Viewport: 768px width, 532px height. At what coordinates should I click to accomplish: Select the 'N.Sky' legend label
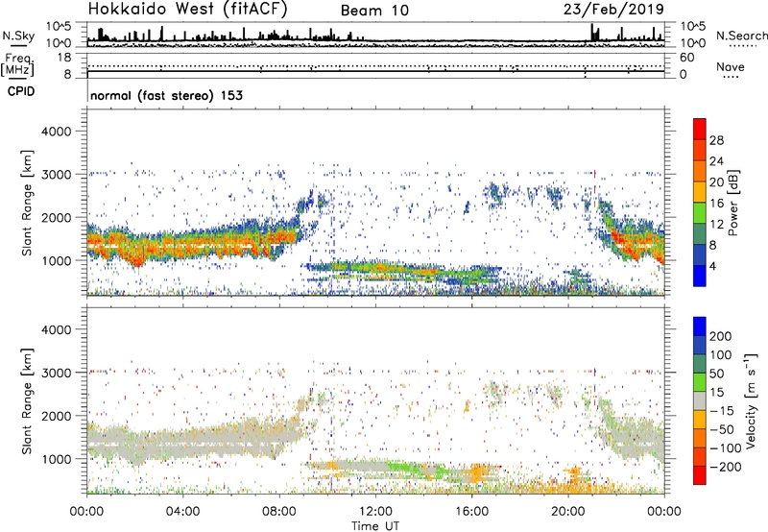18,36
